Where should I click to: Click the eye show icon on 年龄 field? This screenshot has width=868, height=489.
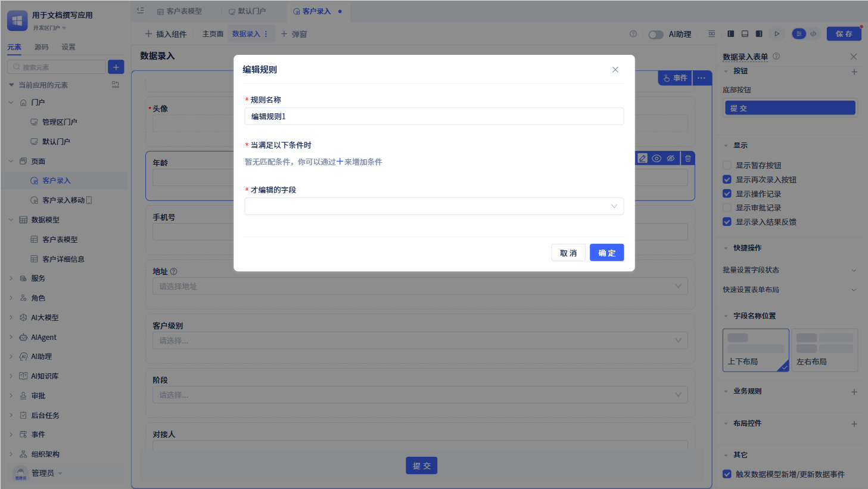click(x=657, y=159)
